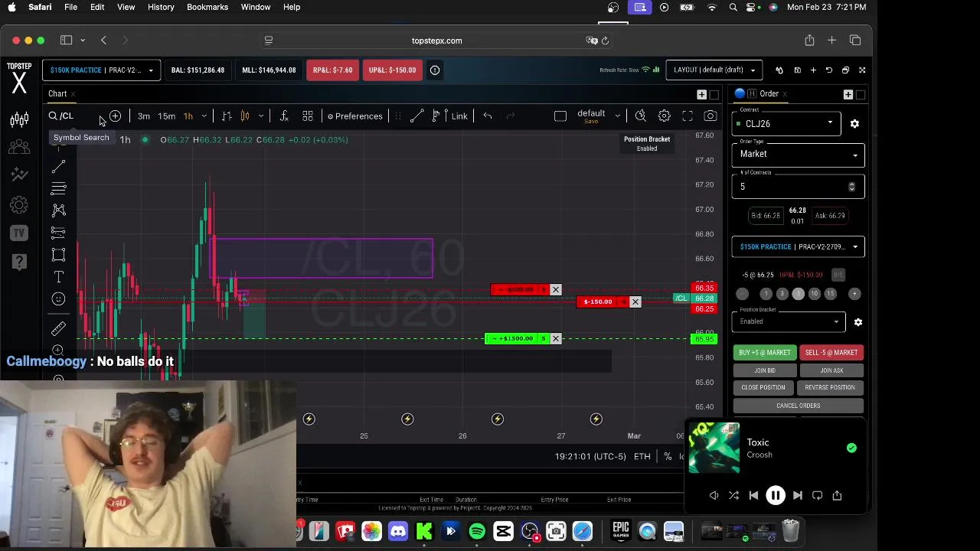
Task: Open the Position Bracket Enabled dropdown
Action: 788,322
